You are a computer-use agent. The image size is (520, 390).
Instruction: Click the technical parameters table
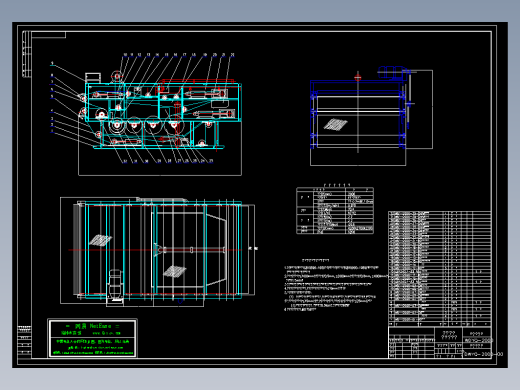click(335, 210)
